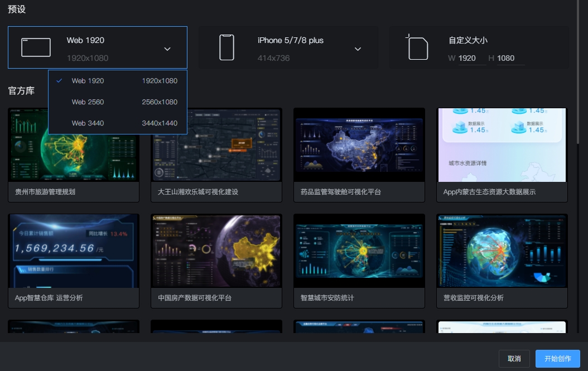Image resolution: width=588 pixels, height=371 pixels.
Task: Click the 414x736 size text
Action: click(274, 58)
